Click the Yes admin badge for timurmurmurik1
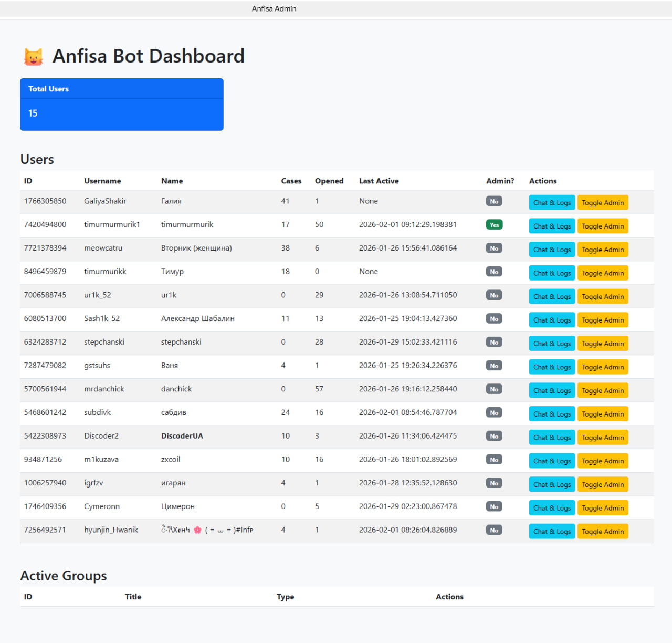Image resolution: width=672 pixels, height=643 pixels. tap(494, 225)
